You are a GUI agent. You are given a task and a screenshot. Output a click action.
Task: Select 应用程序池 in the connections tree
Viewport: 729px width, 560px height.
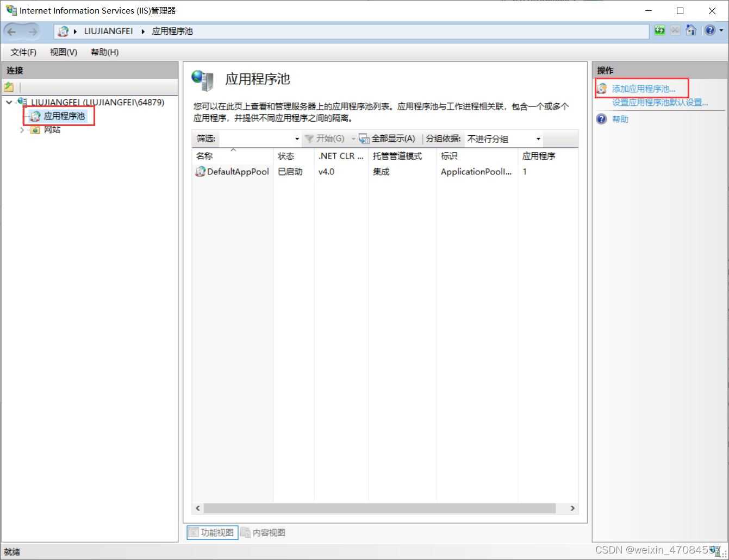pos(64,116)
